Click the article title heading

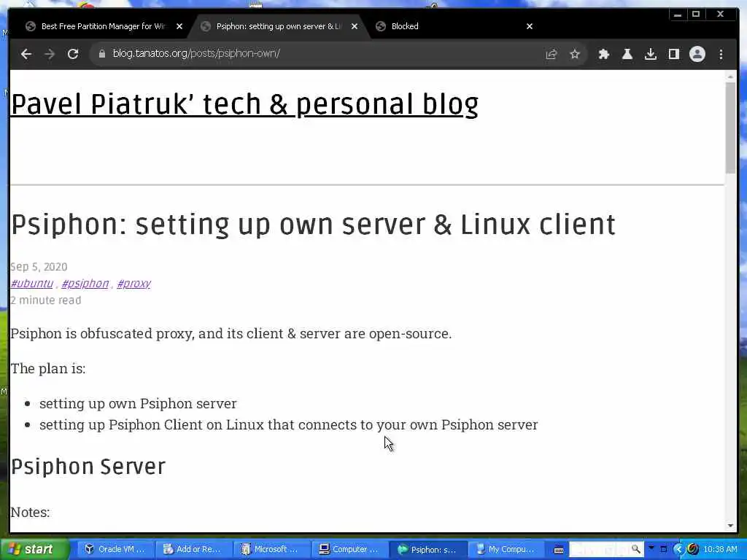click(x=313, y=225)
